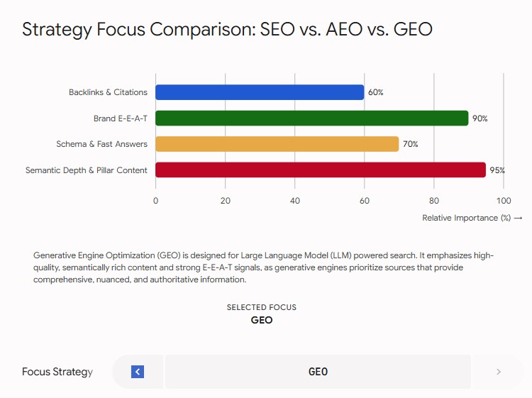Click the orange Schema & Fast Answers bar
The image size is (532, 398).
point(277,144)
